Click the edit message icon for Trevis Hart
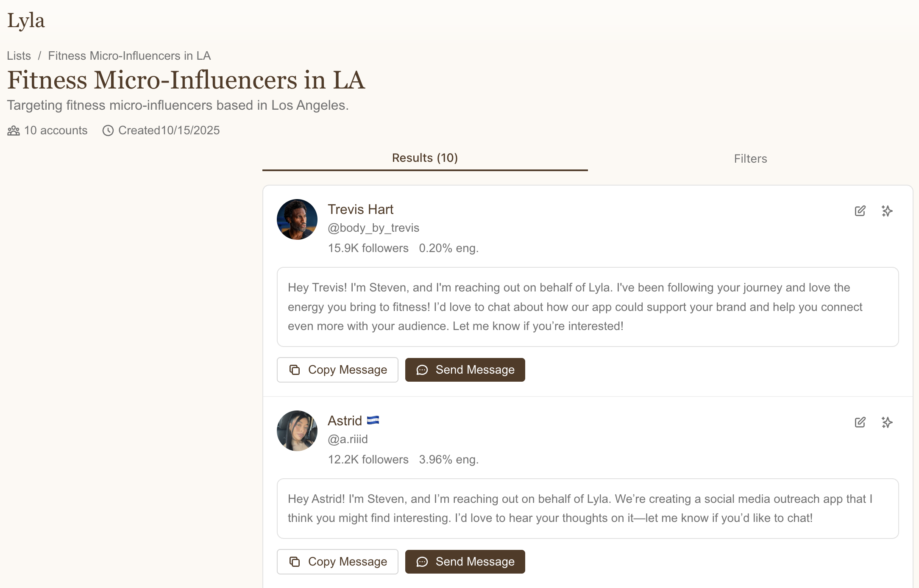Screen dimensions: 919x588 (x=860, y=211)
